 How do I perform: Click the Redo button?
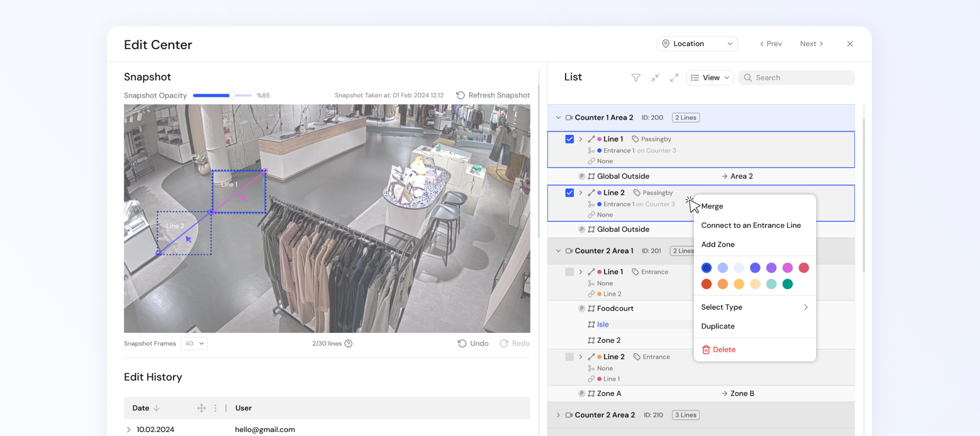(x=514, y=344)
